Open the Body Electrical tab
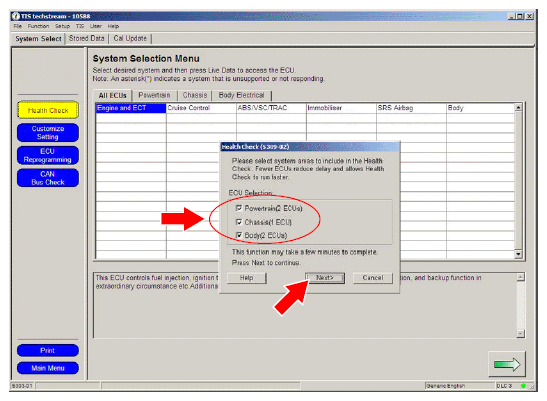 tap(241, 95)
